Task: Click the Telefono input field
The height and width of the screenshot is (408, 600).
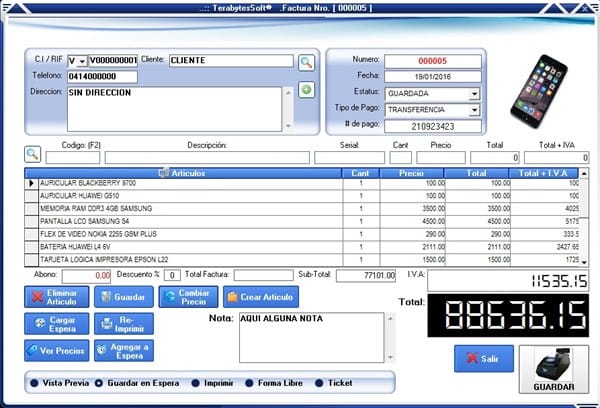Action: pos(103,77)
